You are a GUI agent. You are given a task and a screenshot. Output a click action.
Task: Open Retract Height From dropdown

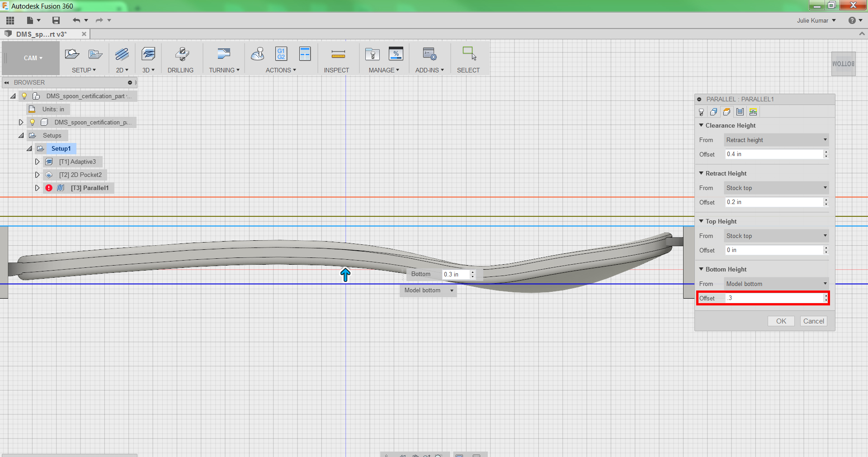click(776, 188)
